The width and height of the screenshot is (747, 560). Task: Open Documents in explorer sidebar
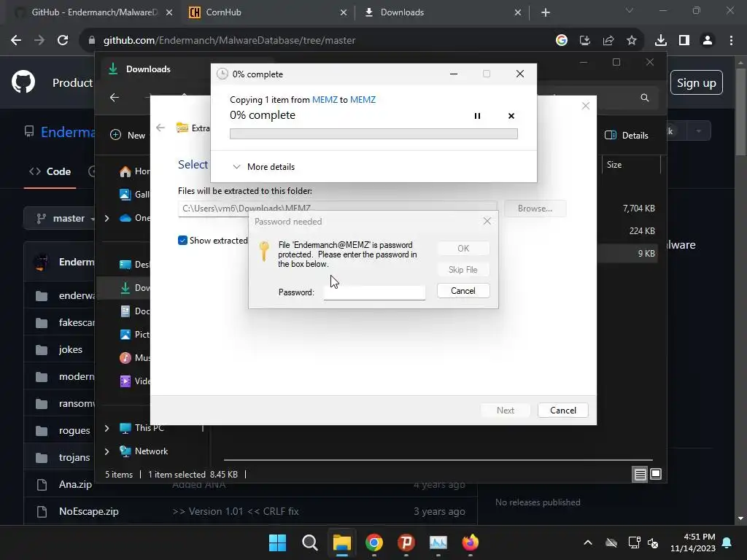135,311
